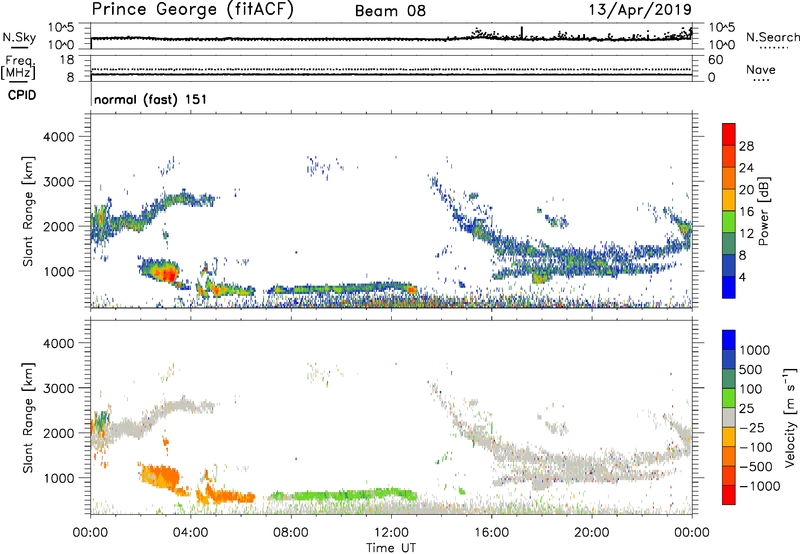Image resolution: width=800 pixels, height=554 pixels.
Task: Click the '28' label on Power colorbar
Action: click(x=746, y=146)
